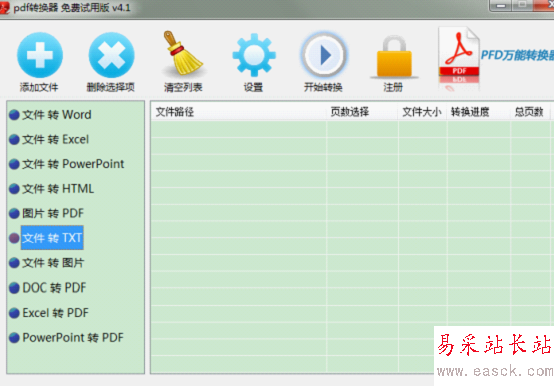Click bullet beside 文件 转 图片

tap(14, 263)
